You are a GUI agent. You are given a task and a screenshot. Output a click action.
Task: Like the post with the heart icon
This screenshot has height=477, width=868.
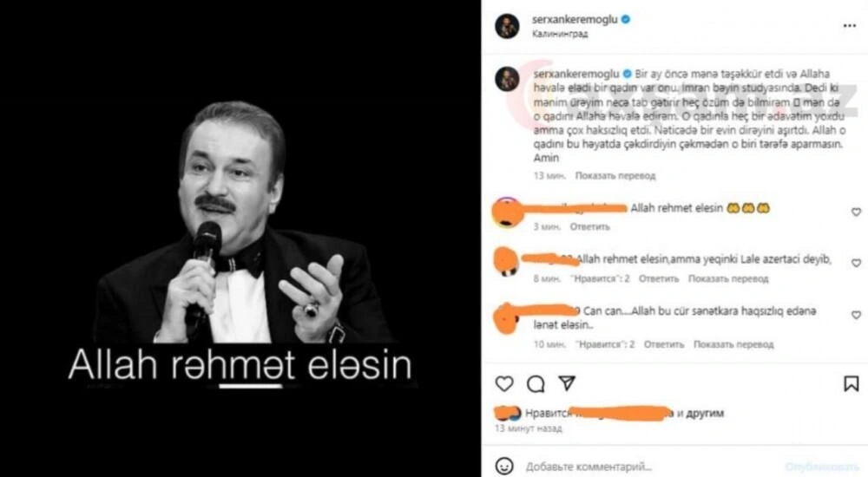tap(503, 383)
